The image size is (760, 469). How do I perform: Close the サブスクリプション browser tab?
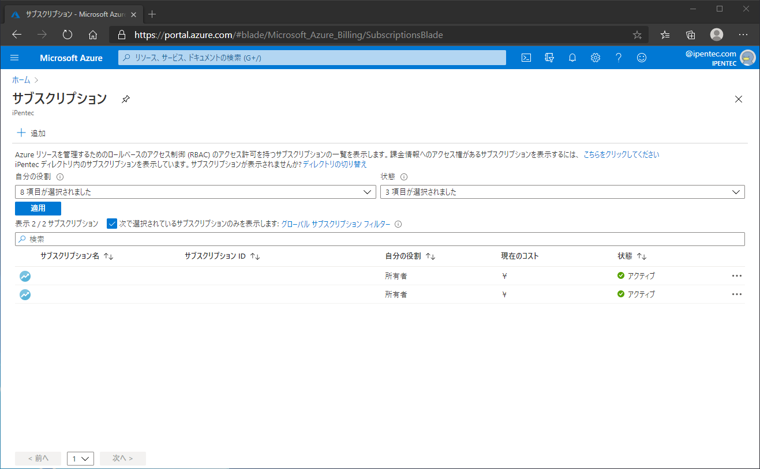pyautogui.click(x=134, y=15)
